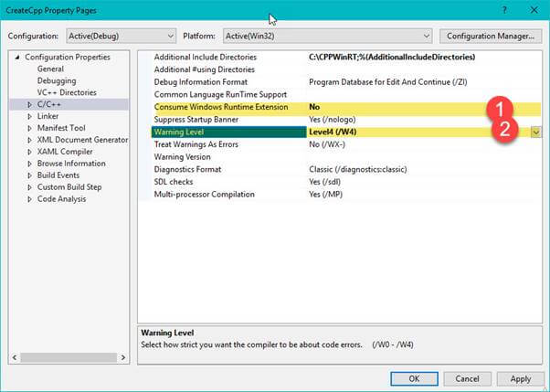The width and height of the screenshot is (550, 392).
Task: Confirm changes with the OK button
Action: tap(414, 379)
